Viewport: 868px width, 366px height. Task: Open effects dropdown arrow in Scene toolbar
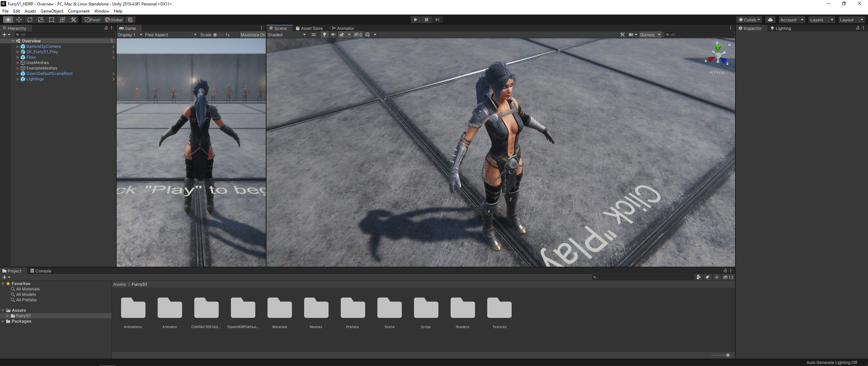(349, 35)
